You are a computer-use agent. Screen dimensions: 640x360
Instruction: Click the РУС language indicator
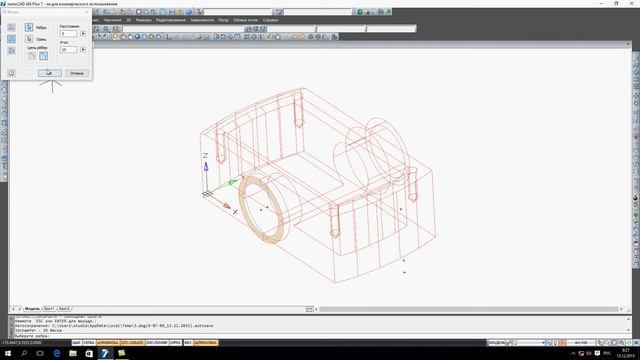[x=607, y=353]
